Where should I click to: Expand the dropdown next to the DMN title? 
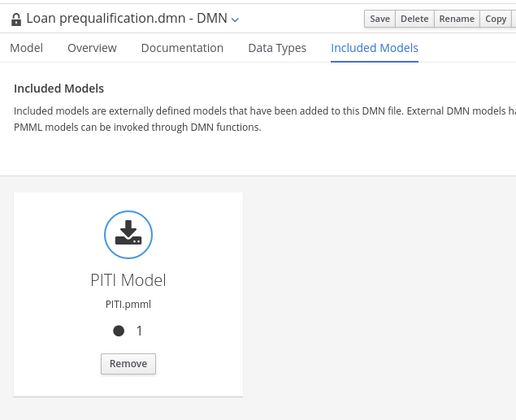[x=236, y=19]
